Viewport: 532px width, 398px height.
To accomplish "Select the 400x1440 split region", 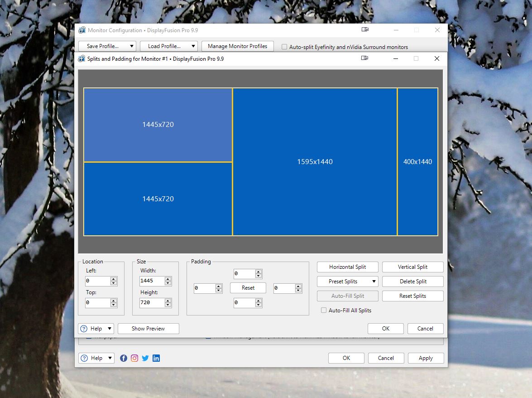I will coord(417,162).
